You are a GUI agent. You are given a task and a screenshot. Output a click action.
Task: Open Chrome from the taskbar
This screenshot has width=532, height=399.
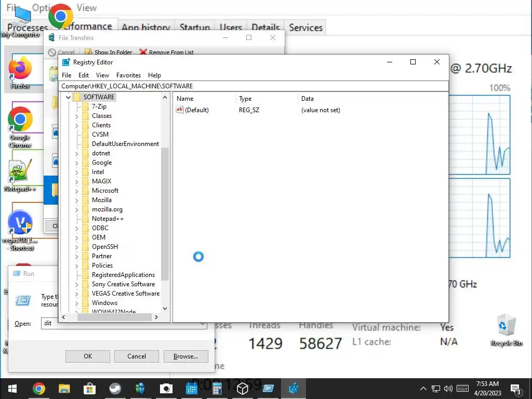[x=38, y=389]
